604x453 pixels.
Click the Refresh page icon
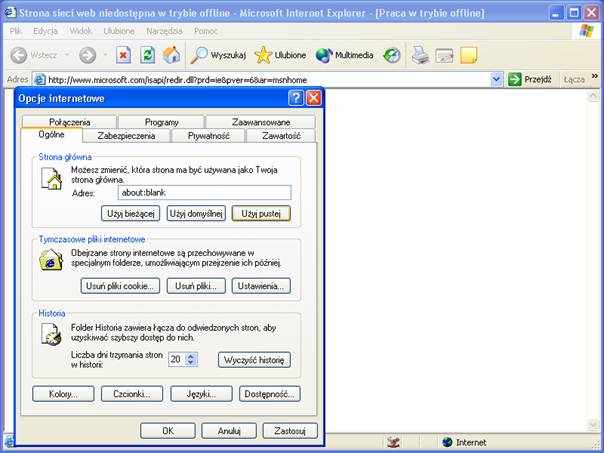pos(148,55)
